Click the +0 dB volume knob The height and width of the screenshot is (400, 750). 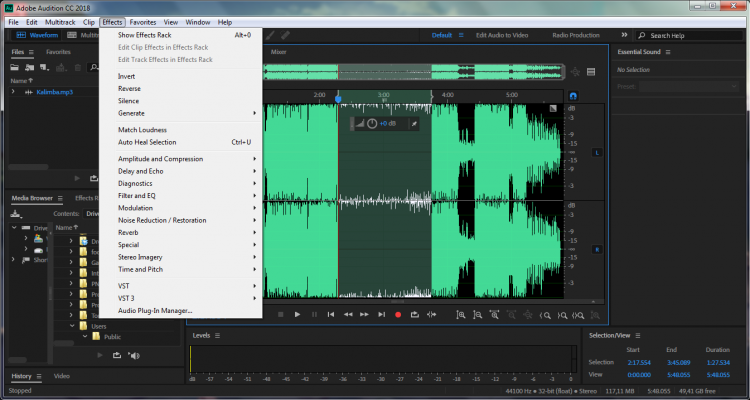coord(372,123)
